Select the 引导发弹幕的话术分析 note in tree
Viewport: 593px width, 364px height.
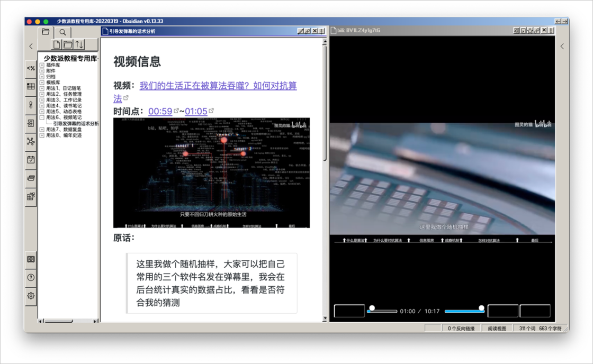(75, 123)
